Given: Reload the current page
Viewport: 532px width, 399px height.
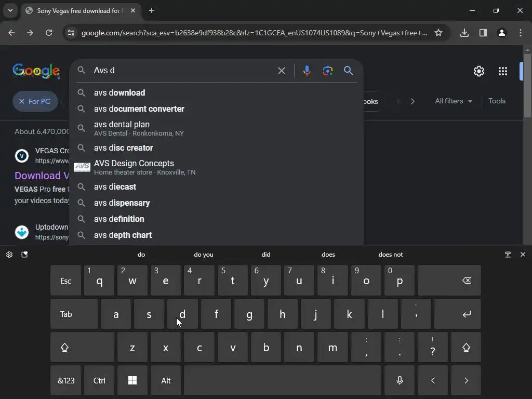Looking at the screenshot, I should click(x=49, y=33).
